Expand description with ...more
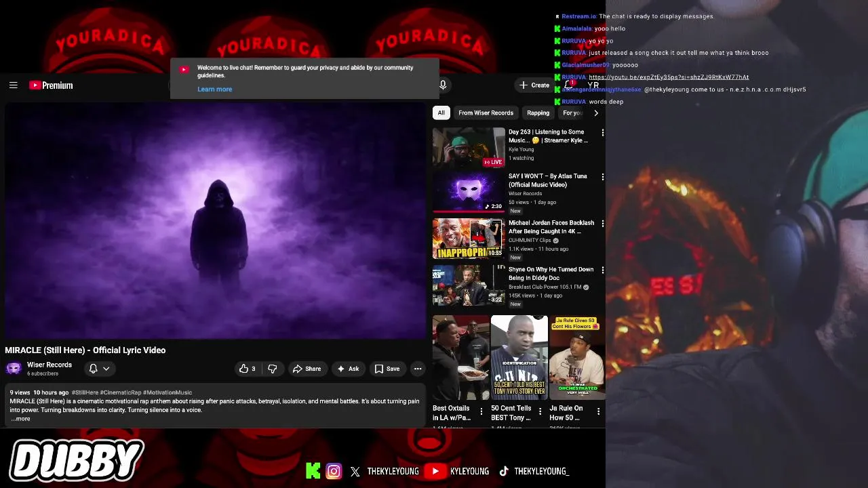 pyautogui.click(x=21, y=419)
